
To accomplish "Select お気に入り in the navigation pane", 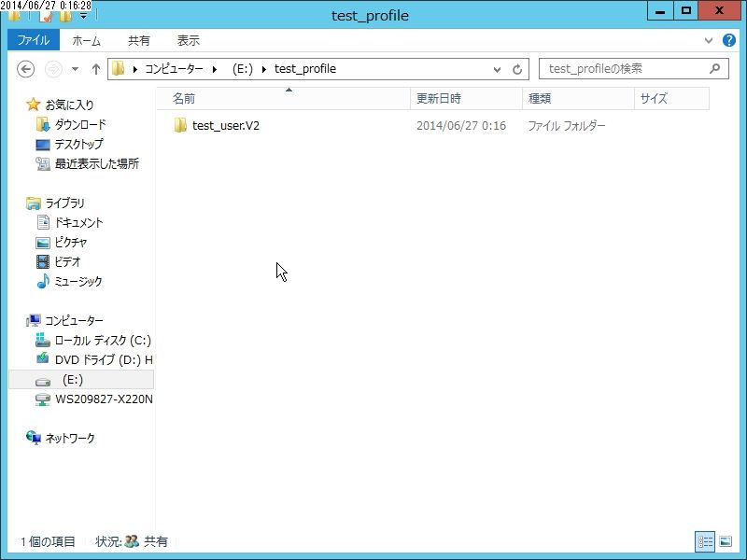I will pyautogui.click(x=69, y=105).
